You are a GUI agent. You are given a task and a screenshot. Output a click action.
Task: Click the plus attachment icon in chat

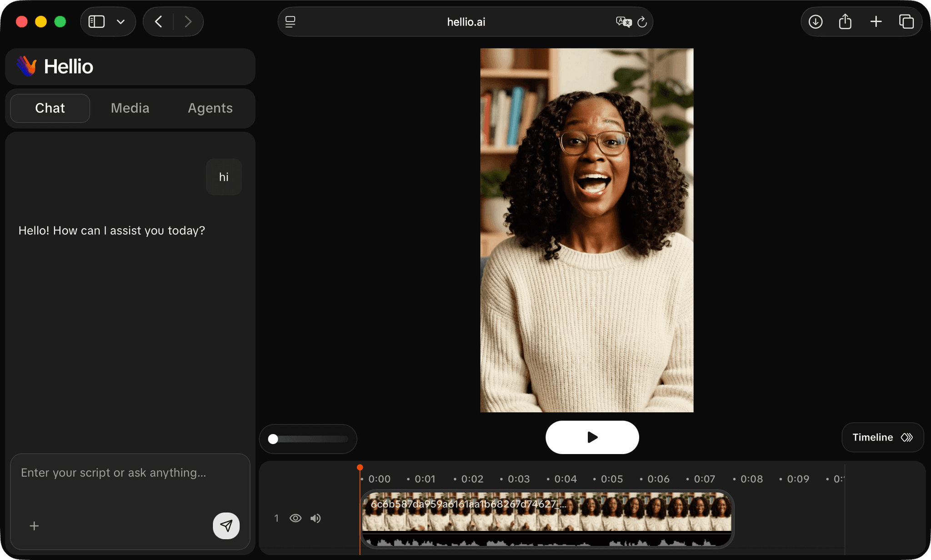point(34,526)
